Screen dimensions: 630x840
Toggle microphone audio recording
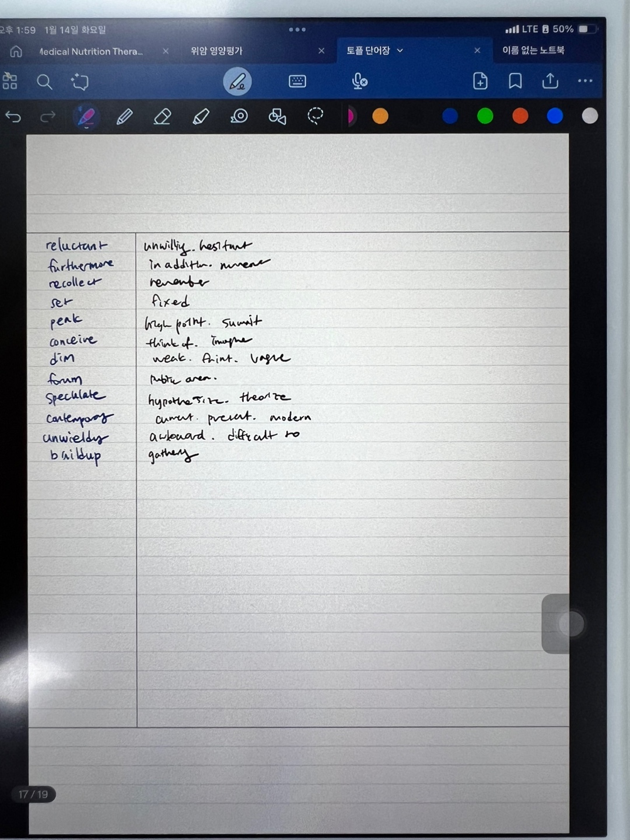[x=359, y=81]
